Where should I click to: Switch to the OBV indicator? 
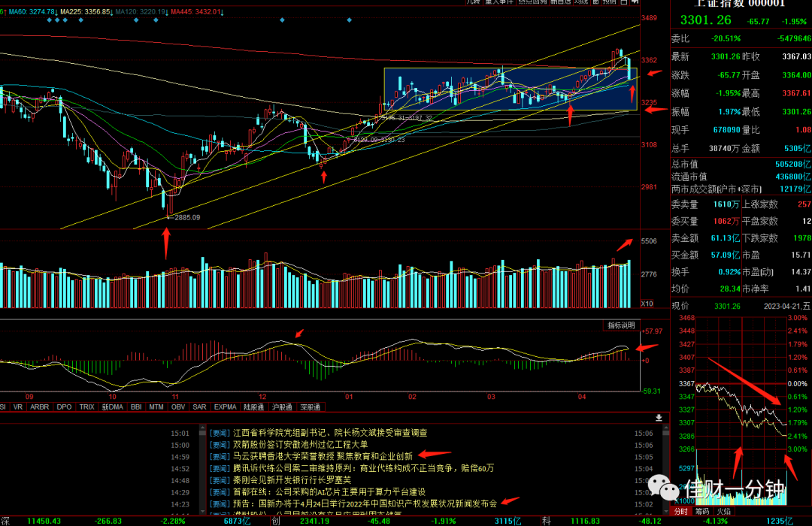(x=178, y=407)
